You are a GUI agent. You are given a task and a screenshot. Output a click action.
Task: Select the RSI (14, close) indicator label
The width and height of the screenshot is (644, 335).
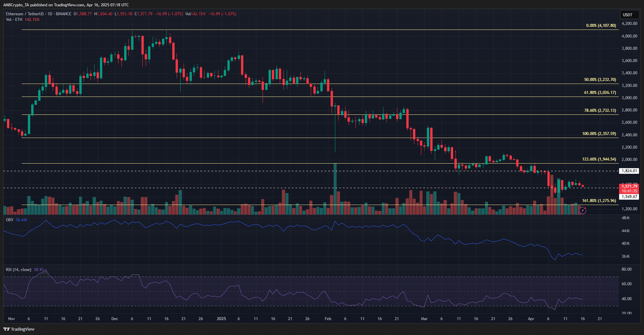pyautogui.click(x=19, y=269)
